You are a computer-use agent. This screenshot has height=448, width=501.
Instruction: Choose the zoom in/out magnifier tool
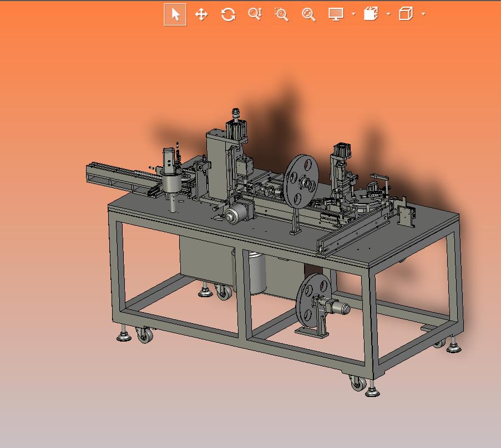click(255, 14)
